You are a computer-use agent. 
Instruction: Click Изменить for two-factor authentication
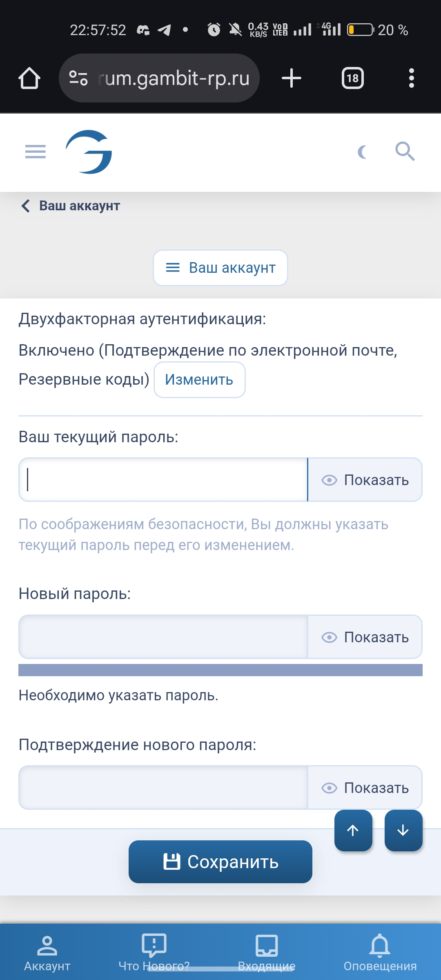pyautogui.click(x=199, y=380)
